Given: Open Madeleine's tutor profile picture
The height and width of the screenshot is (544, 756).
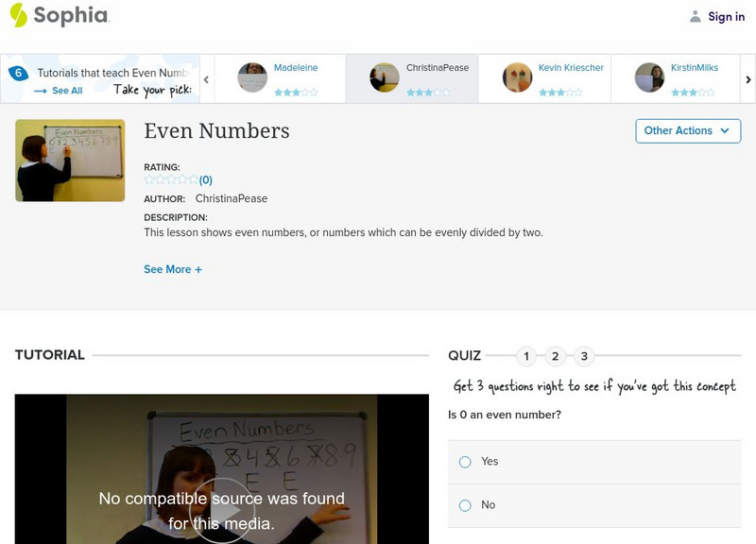Looking at the screenshot, I should (250, 76).
